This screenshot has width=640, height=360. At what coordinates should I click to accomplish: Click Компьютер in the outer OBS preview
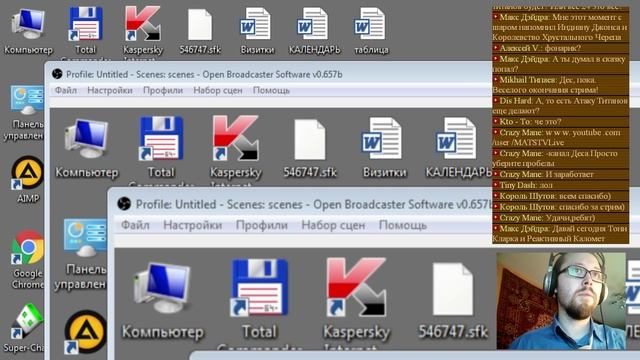tap(87, 148)
